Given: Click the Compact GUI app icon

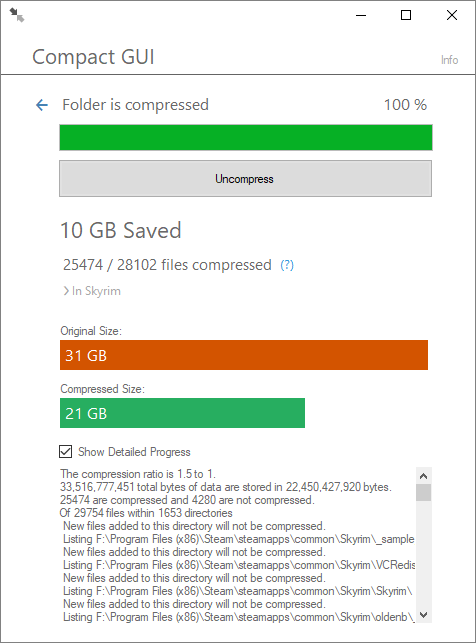Looking at the screenshot, I should pyautogui.click(x=17, y=15).
